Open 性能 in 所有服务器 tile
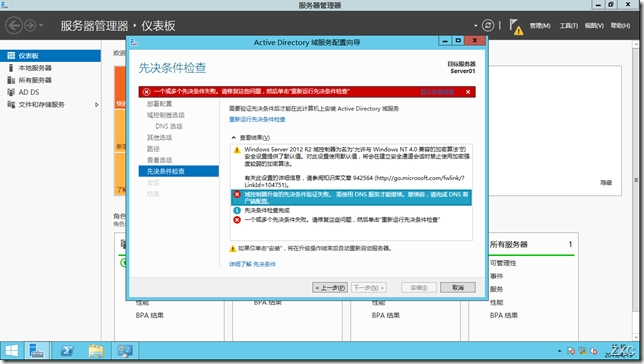This screenshot has width=644, height=364. coord(497,302)
